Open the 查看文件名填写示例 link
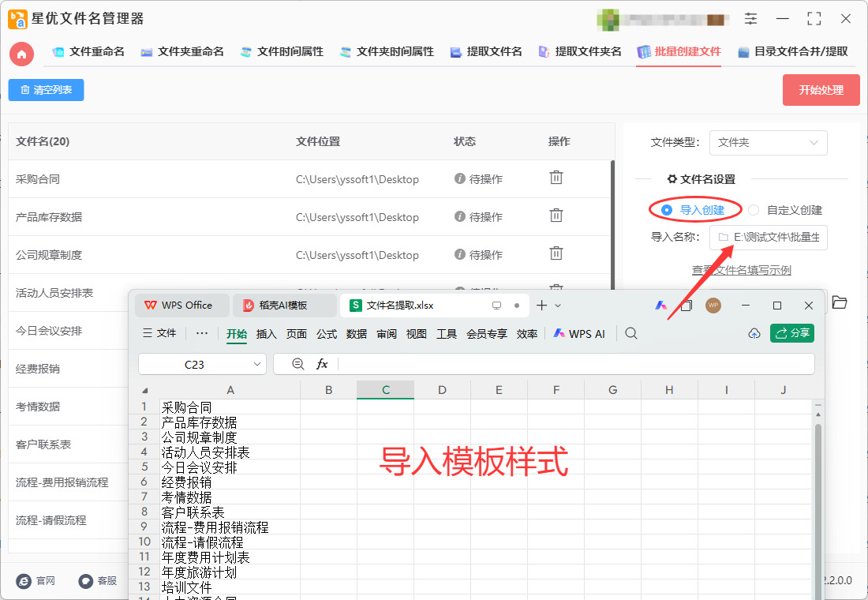 [741, 270]
